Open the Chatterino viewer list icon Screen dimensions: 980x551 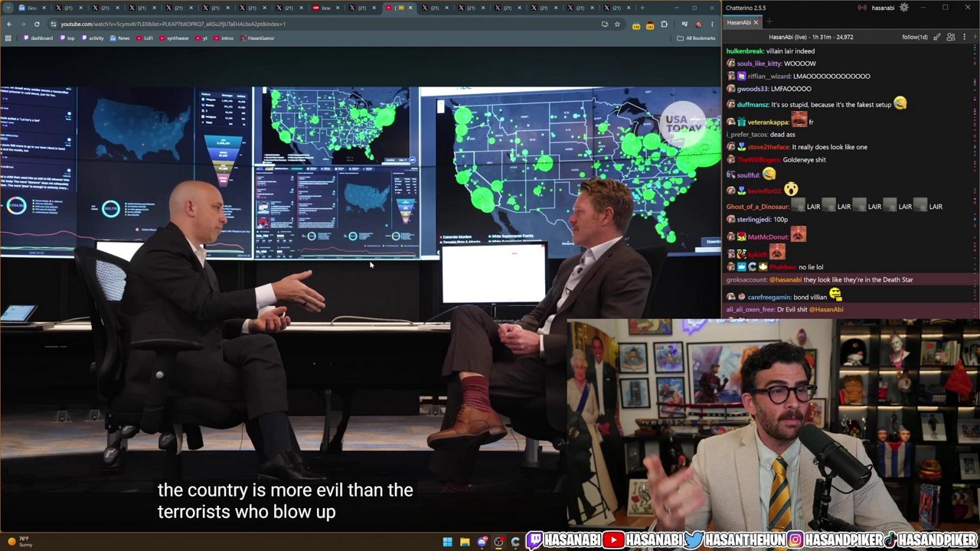(951, 37)
